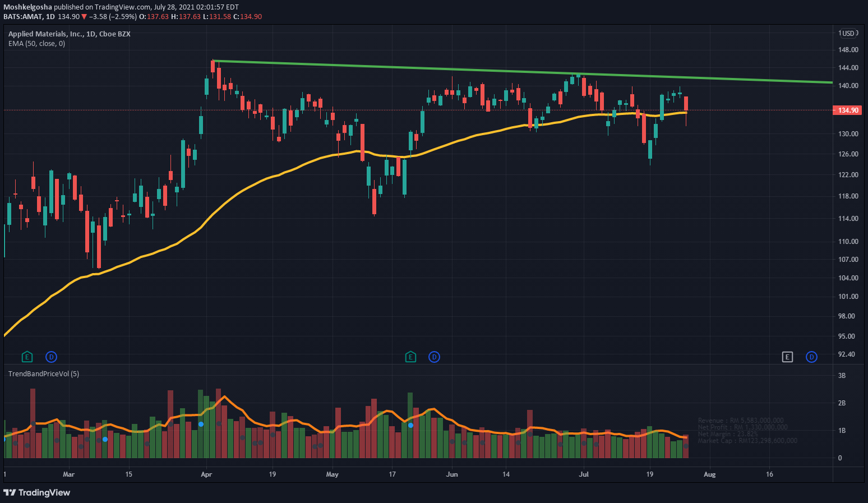Click the 110.00 price axis label

point(848,241)
